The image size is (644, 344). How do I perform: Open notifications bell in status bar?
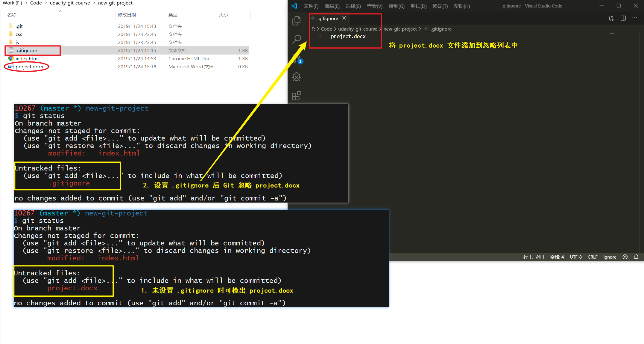636,257
